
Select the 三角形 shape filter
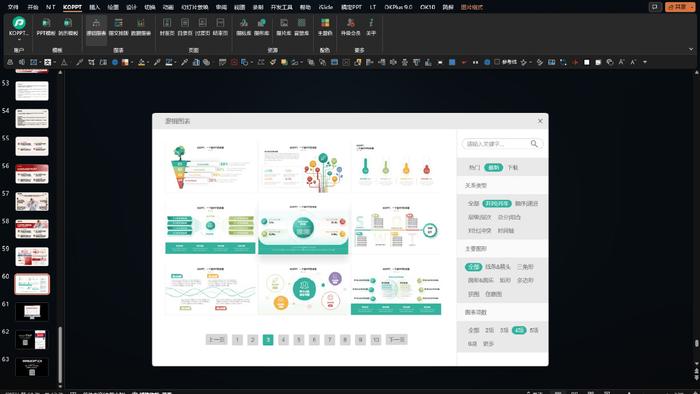click(x=525, y=266)
